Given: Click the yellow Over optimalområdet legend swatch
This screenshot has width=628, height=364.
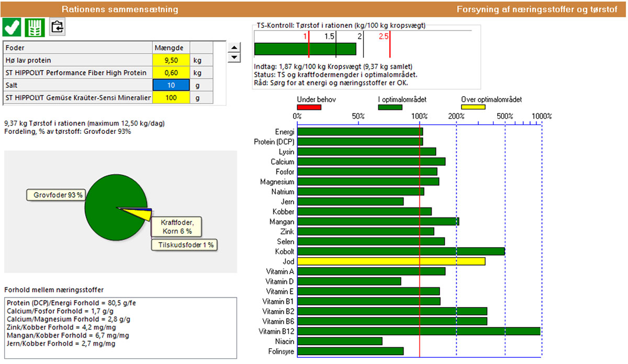Looking at the screenshot, I should pos(473,107).
